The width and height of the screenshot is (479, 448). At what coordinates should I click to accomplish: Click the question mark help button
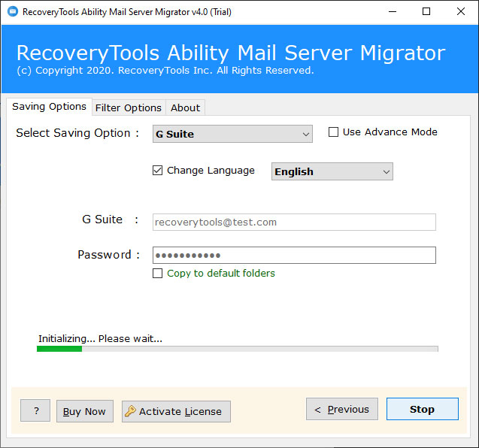[x=35, y=410]
